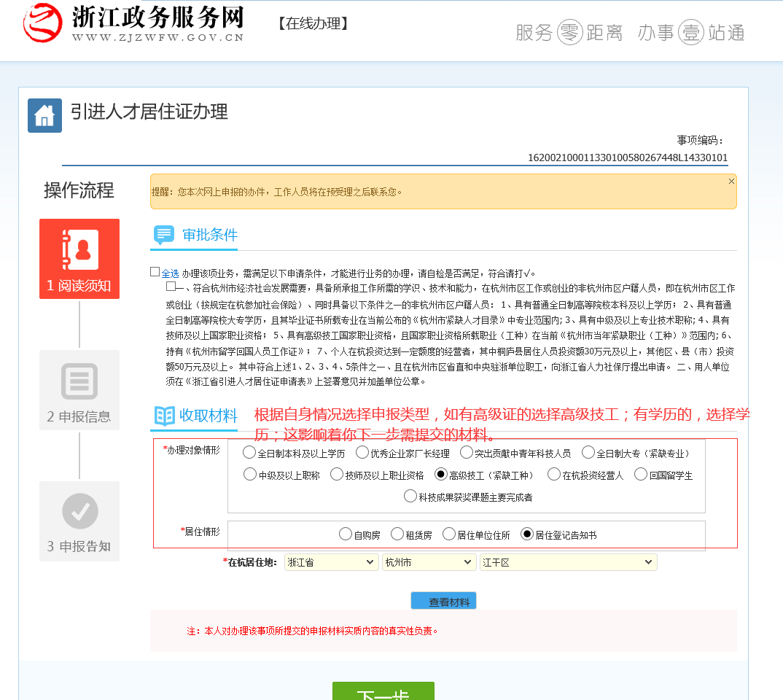Click the 居住情形 field label

[200, 532]
